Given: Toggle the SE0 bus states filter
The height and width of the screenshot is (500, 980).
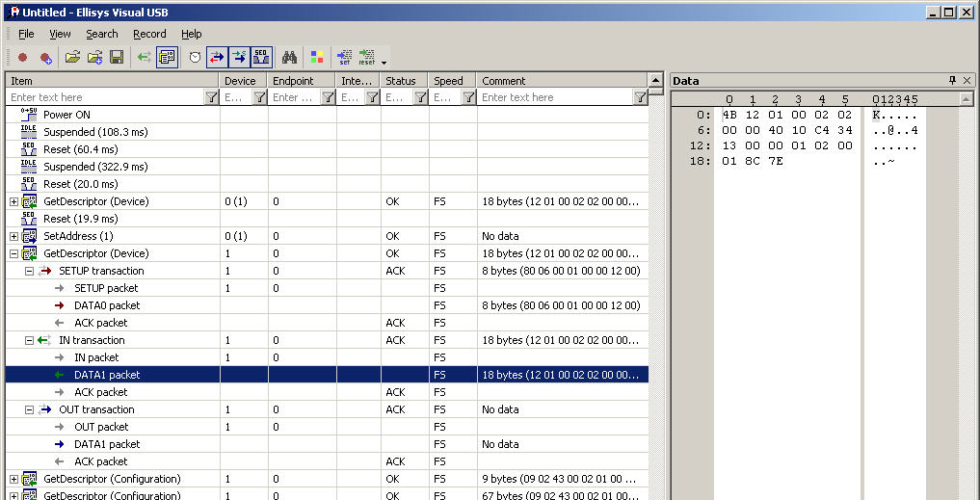Looking at the screenshot, I should (x=262, y=58).
